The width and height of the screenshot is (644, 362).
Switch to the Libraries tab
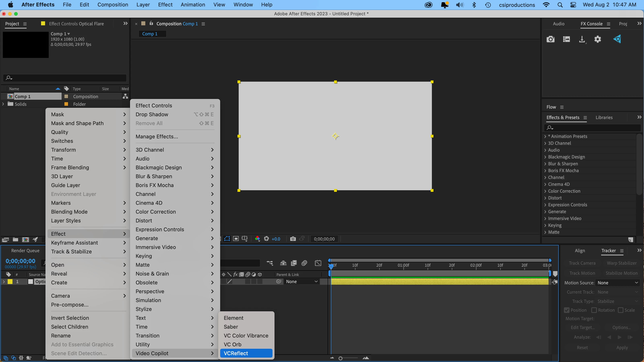604,117
